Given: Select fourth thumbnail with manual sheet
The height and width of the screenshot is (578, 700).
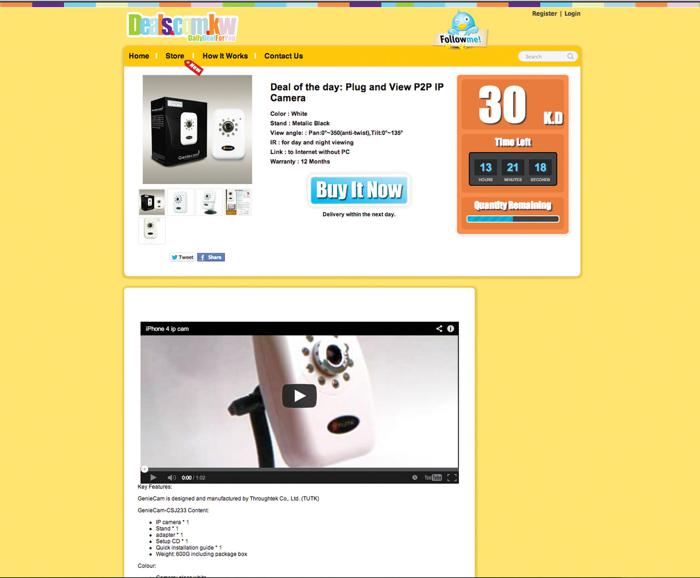Looking at the screenshot, I should tap(238, 202).
